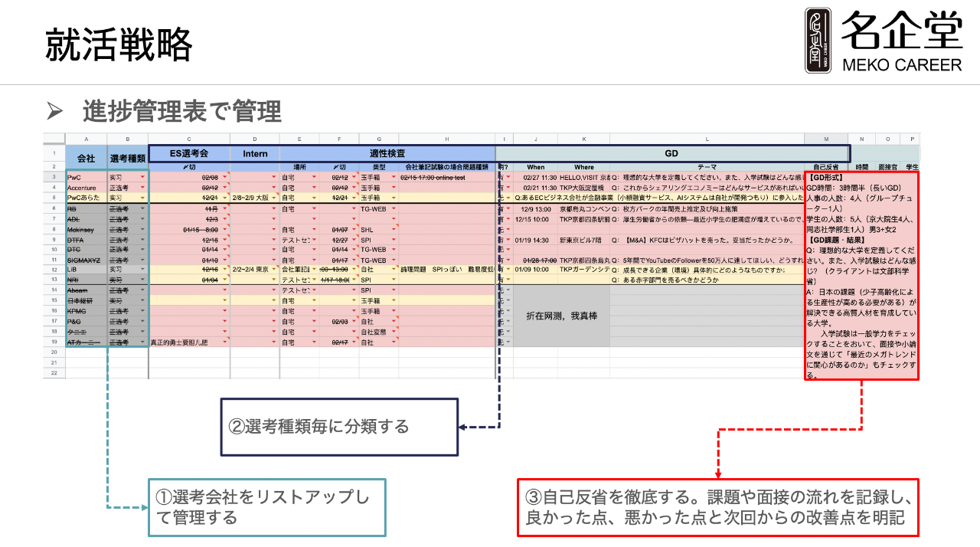This screenshot has height=547, width=980.
Task: Select the 12/9 13:00 When cell
Action: tap(535, 208)
